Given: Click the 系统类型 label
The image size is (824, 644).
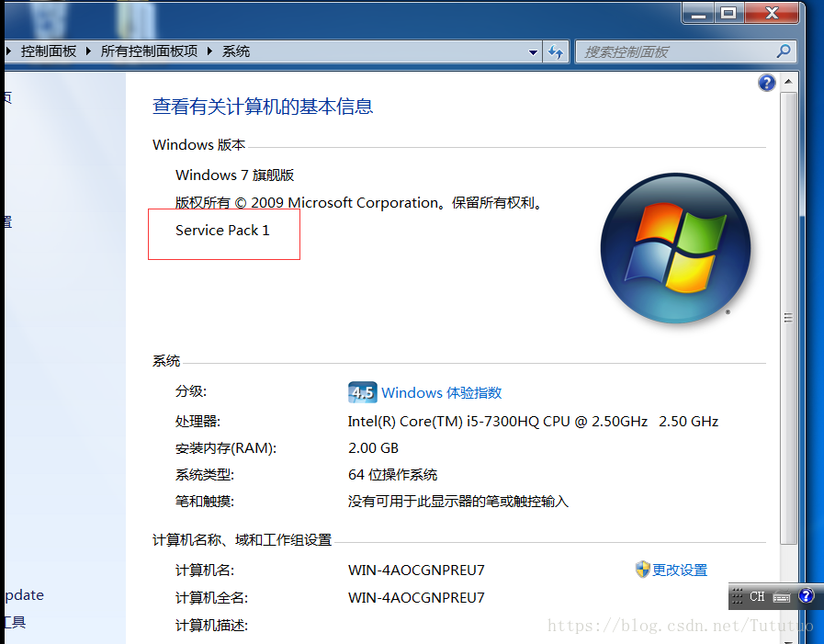Looking at the screenshot, I should click(205, 475).
